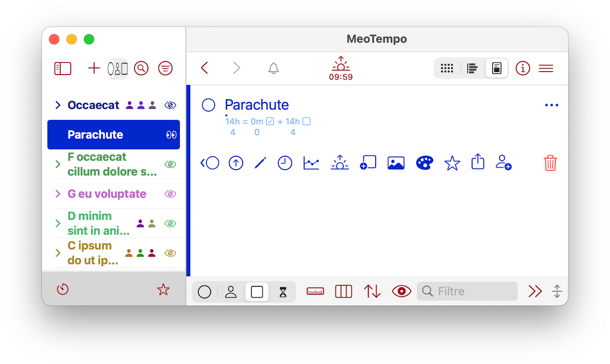Expand F occaecat cillum dolore project

tap(58, 164)
